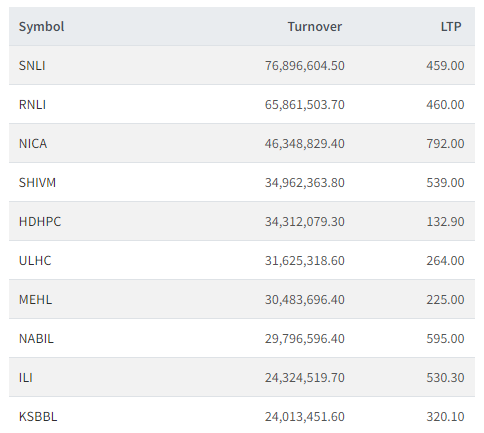Click HDHPC LTP value 132.90
Viewport: 484px width, 433px height.
pos(445,222)
